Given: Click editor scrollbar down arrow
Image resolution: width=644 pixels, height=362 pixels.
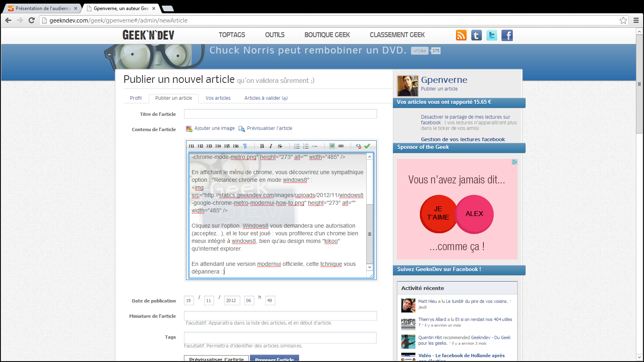Looking at the screenshot, I should pyautogui.click(x=369, y=267).
